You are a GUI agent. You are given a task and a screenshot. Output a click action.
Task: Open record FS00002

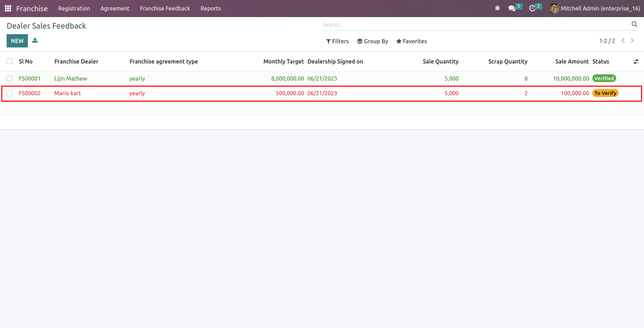(x=30, y=93)
